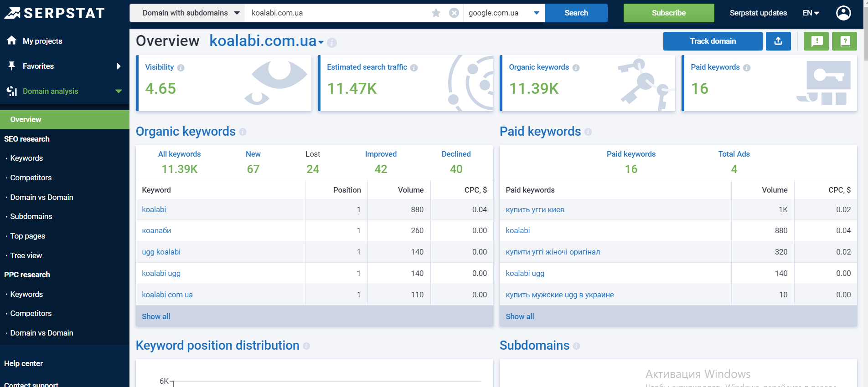Open SEO research Domain vs Domain
This screenshot has height=387, width=868.
click(41, 197)
